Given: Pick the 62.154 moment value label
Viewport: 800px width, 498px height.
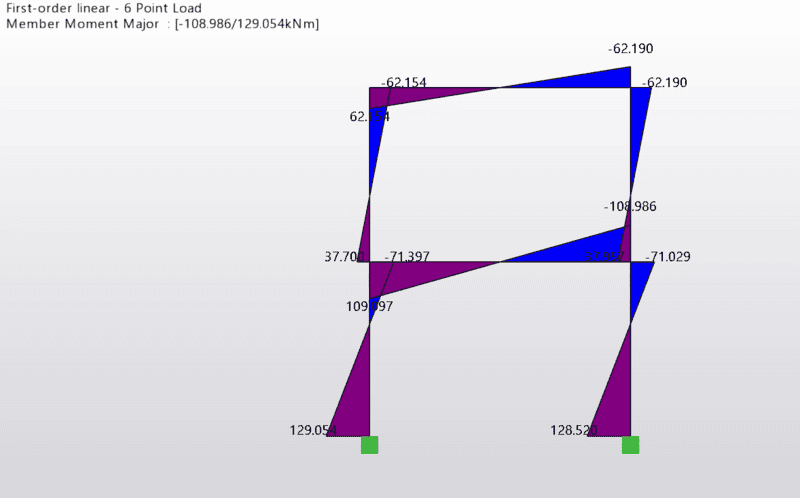Looking at the screenshot, I should (369, 117).
